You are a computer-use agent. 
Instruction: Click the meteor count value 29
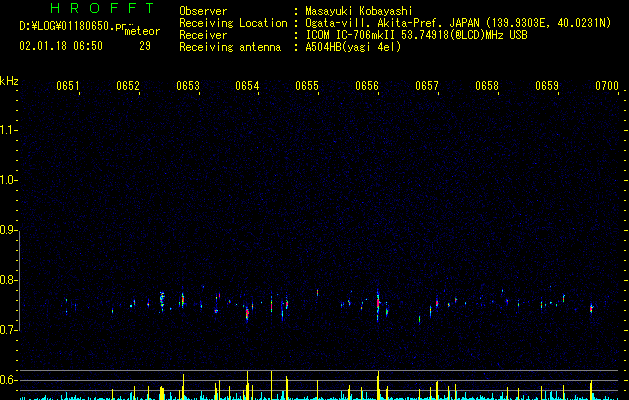[x=145, y=46]
